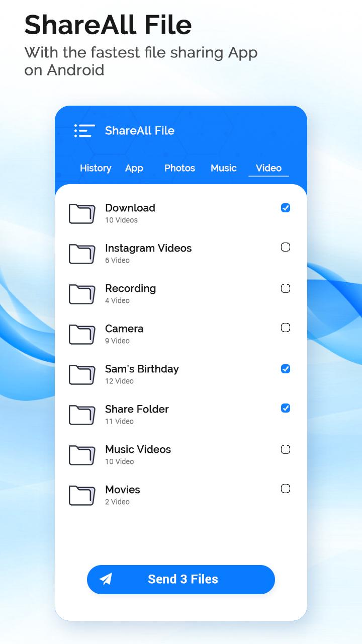Open the Recording folder name

pyautogui.click(x=131, y=288)
